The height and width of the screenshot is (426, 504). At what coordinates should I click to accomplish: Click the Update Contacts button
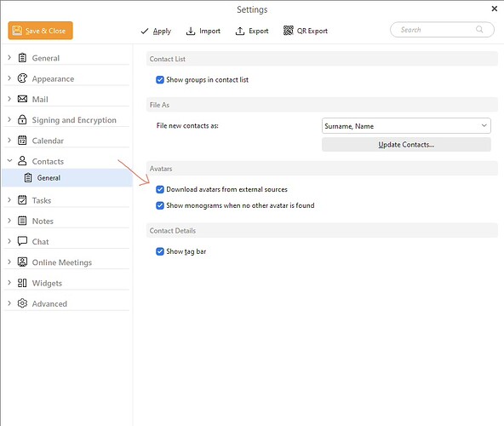[406, 145]
